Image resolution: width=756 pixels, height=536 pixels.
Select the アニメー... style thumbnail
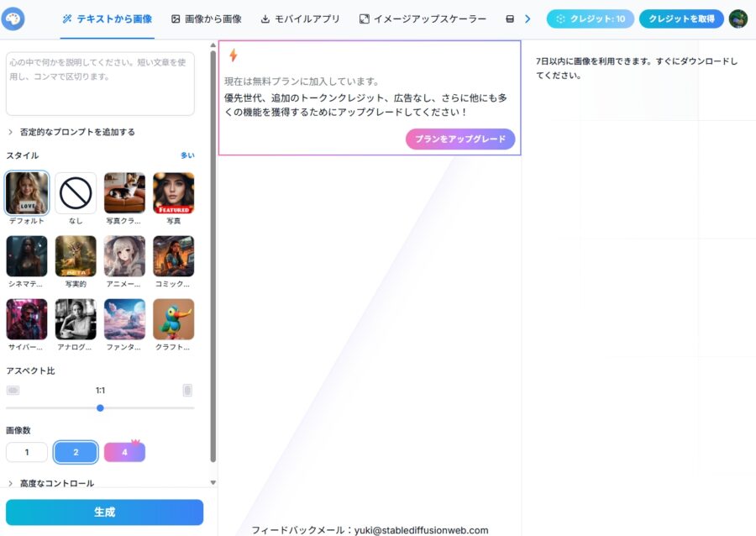tap(124, 256)
